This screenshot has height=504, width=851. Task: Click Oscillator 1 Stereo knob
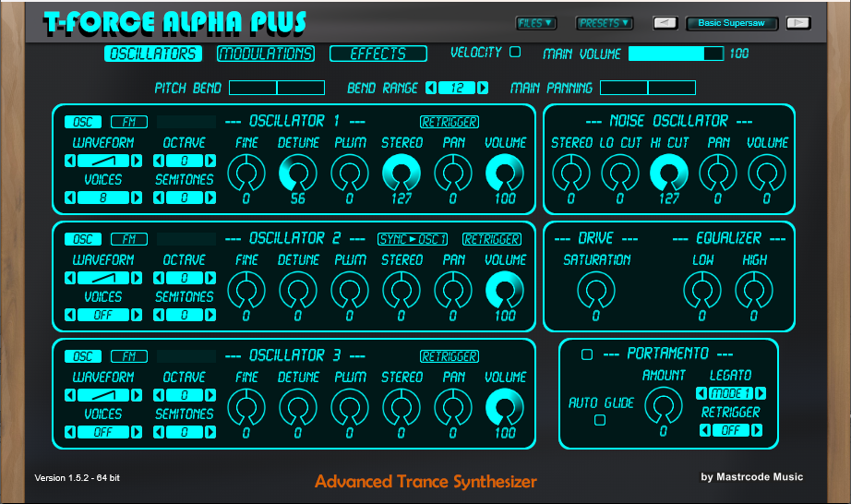coord(402,173)
